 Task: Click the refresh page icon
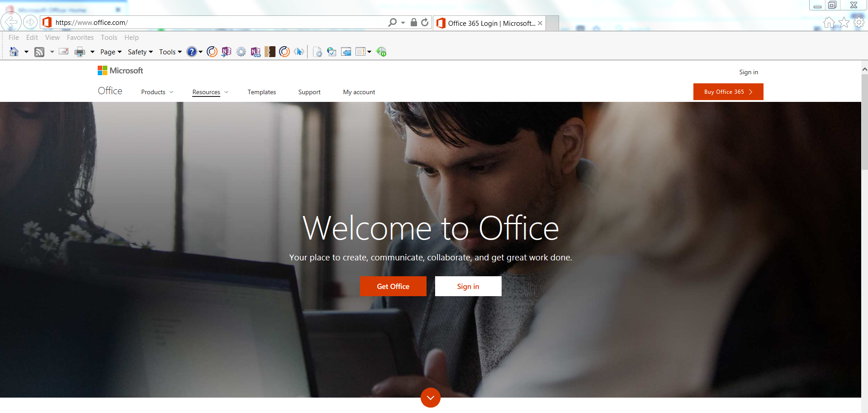[x=425, y=22]
